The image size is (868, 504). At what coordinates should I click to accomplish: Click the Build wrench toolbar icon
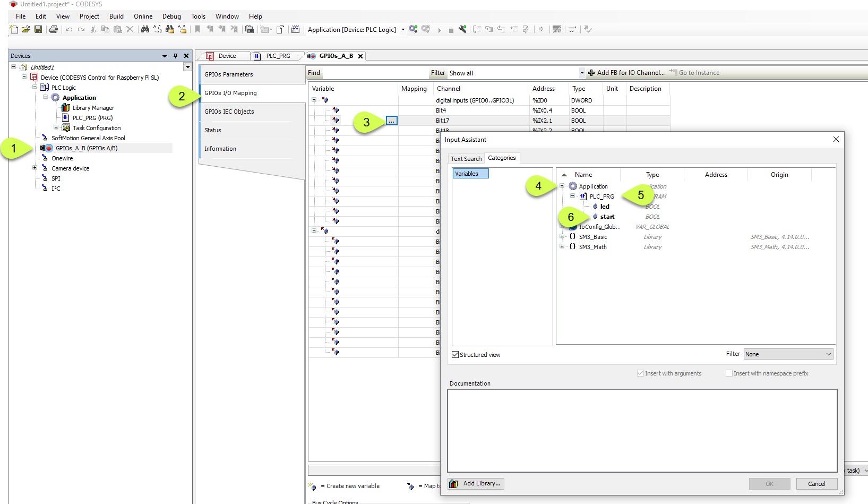coord(462,29)
